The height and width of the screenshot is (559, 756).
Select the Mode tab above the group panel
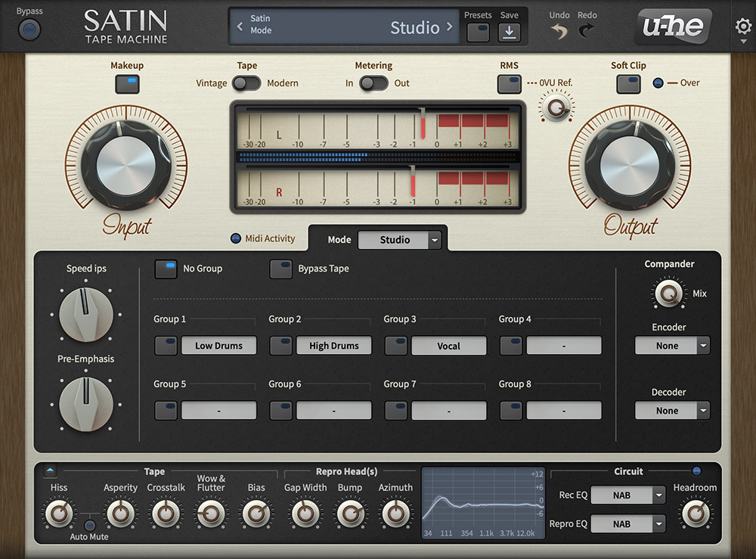(x=339, y=239)
